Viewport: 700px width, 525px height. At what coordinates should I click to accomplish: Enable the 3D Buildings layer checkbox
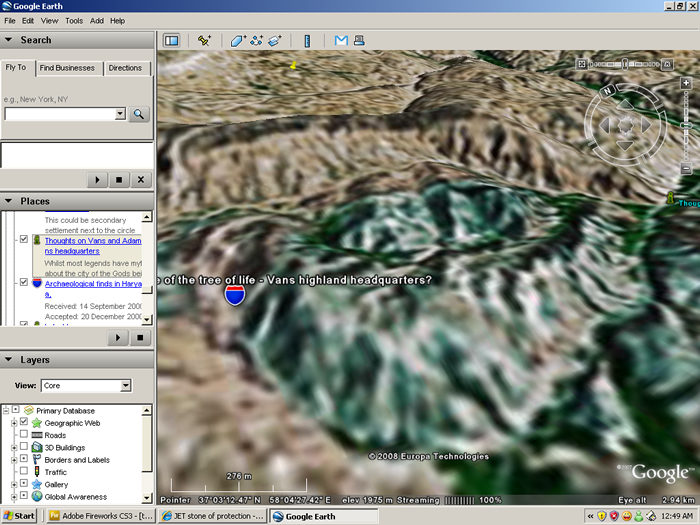pos(24,446)
